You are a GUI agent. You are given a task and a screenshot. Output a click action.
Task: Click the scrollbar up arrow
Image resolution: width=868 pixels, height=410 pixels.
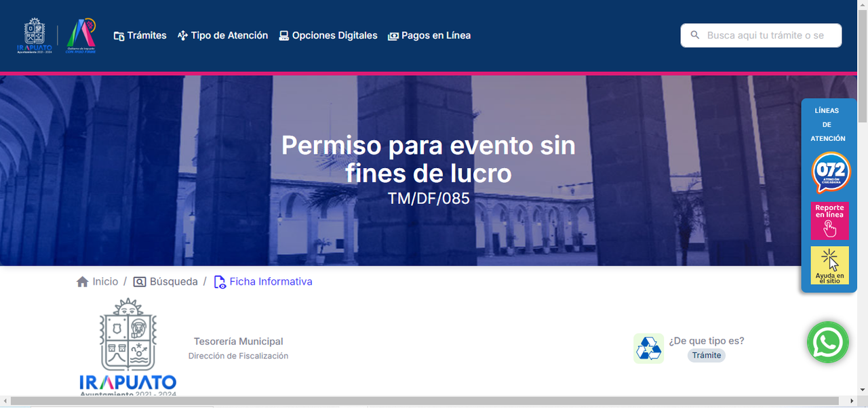(x=863, y=5)
